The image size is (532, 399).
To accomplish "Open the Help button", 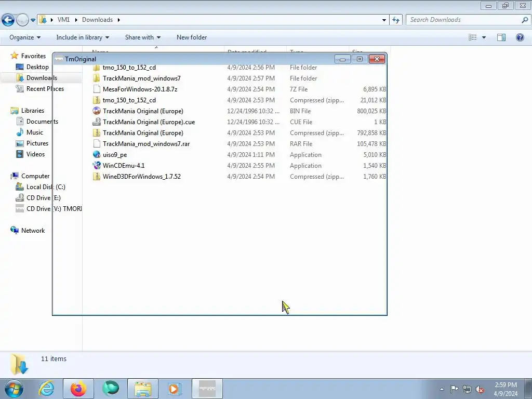I will (x=520, y=37).
